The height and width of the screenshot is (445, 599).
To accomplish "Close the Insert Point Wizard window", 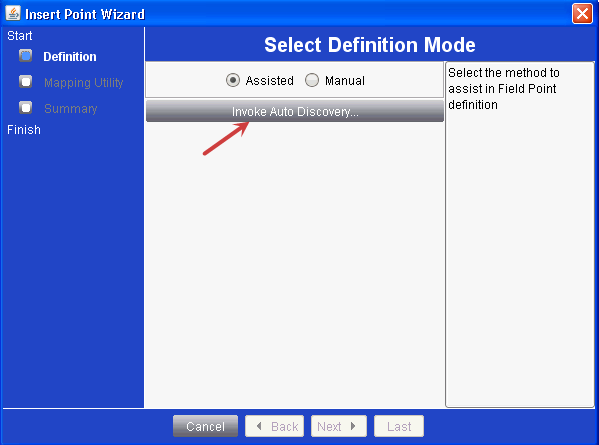I will (x=582, y=14).
